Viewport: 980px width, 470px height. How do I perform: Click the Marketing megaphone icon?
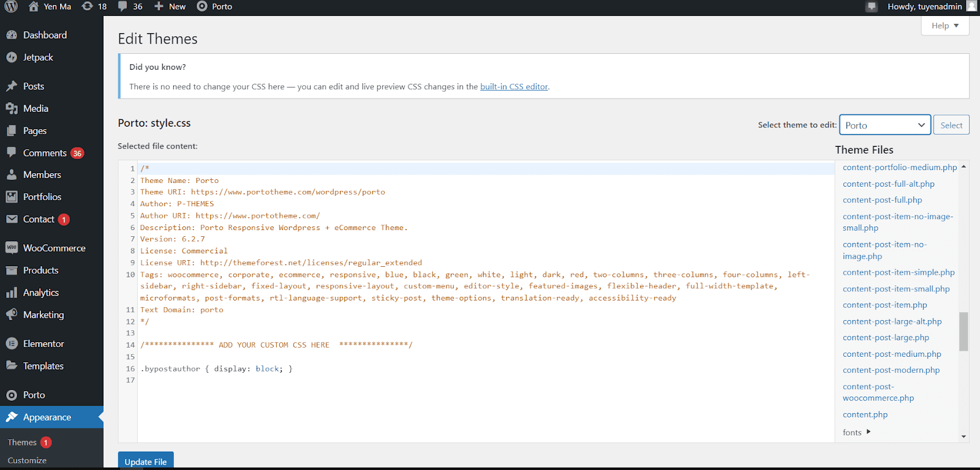point(12,315)
